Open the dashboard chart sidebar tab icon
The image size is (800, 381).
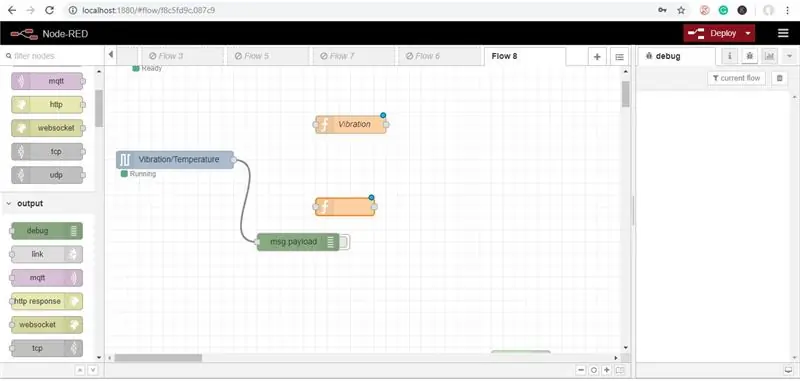[x=769, y=56]
